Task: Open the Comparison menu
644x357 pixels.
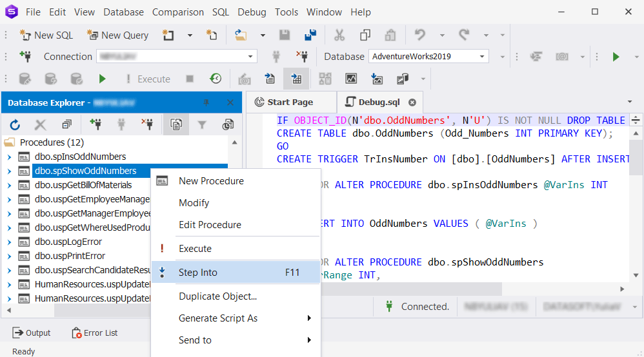Action: point(178,12)
